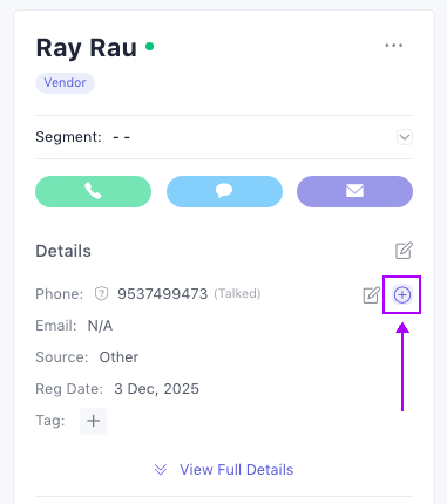Click the blue chat message button
The width and height of the screenshot is (447, 504).
[224, 191]
